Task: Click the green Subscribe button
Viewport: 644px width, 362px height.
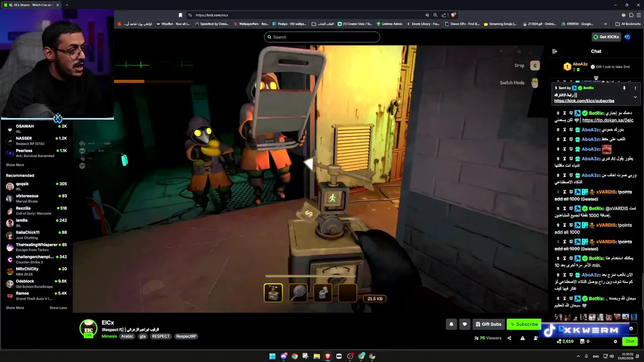Action: click(524, 324)
